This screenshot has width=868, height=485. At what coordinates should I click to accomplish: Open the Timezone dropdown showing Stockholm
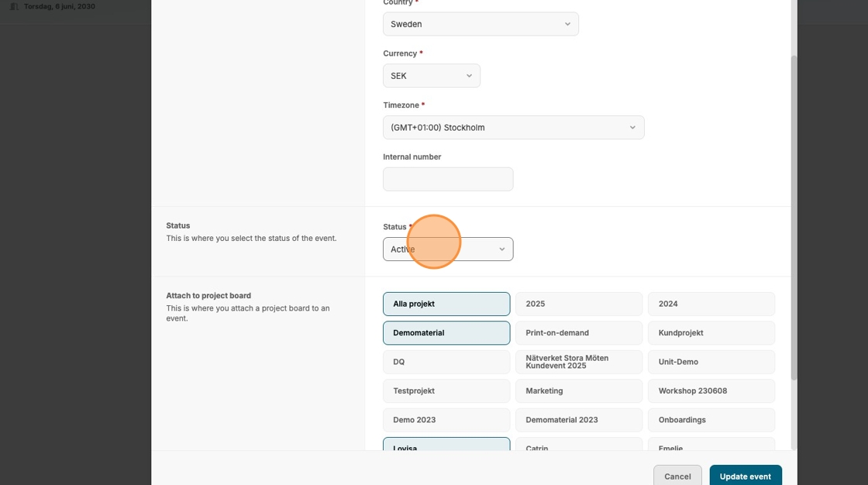[x=513, y=128]
